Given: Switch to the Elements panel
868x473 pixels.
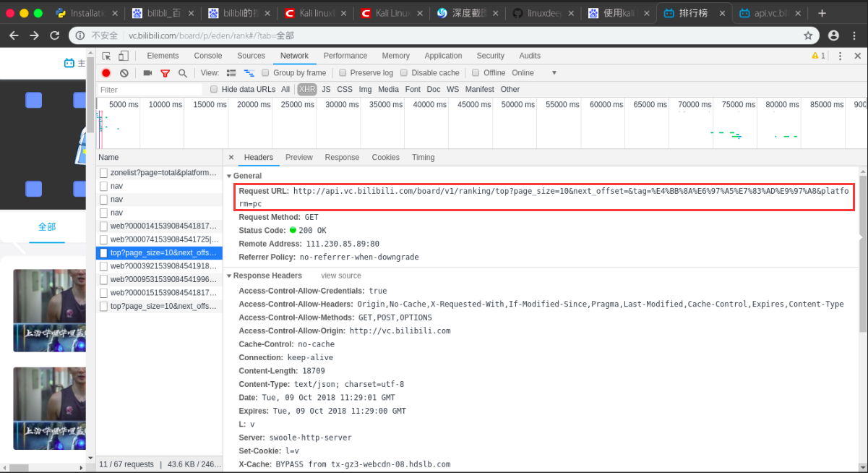Looking at the screenshot, I should [x=163, y=56].
